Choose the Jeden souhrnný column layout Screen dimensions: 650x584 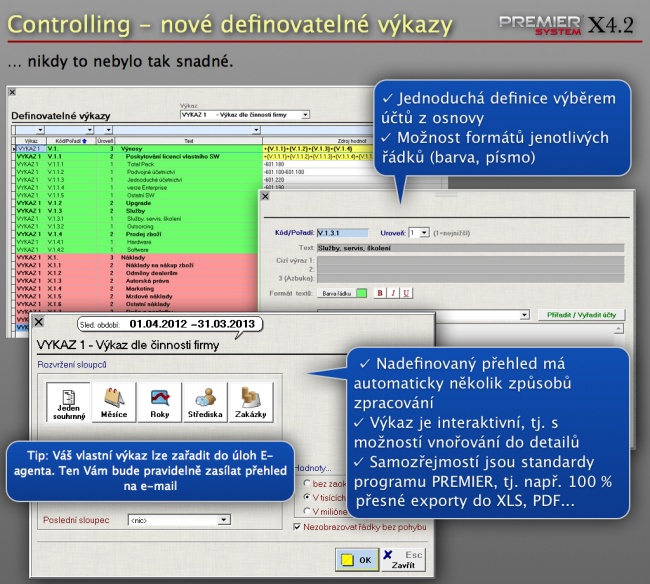68,402
